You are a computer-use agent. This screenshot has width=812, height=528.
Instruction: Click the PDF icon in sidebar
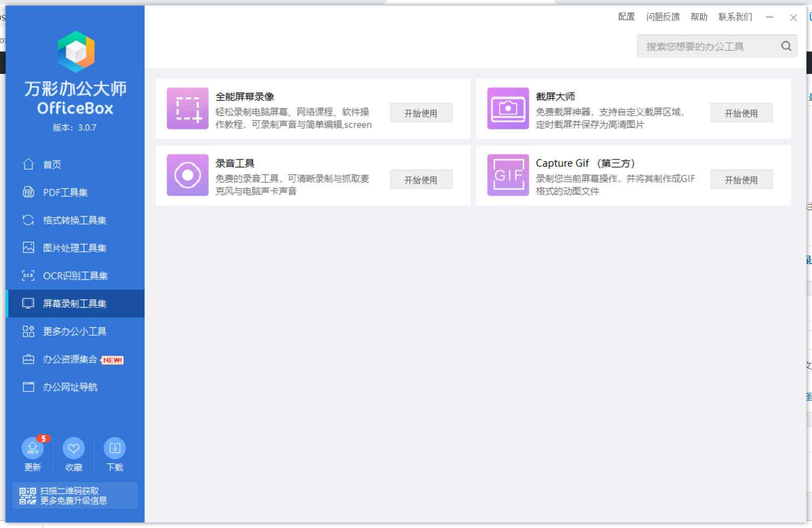click(x=28, y=192)
